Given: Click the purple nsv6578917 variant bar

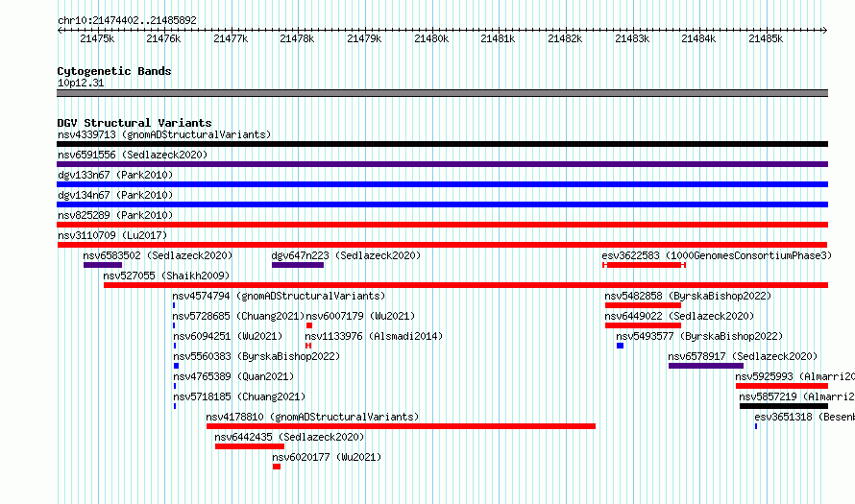Looking at the screenshot, I should point(706,366).
